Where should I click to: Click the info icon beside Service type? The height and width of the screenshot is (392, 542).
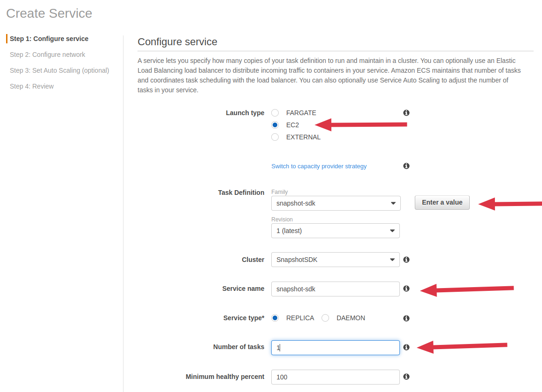[x=406, y=318]
